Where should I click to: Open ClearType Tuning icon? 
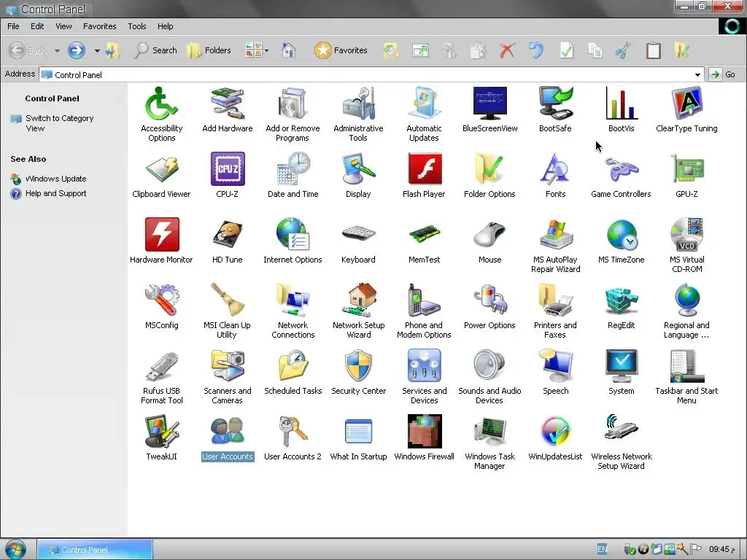point(686,104)
